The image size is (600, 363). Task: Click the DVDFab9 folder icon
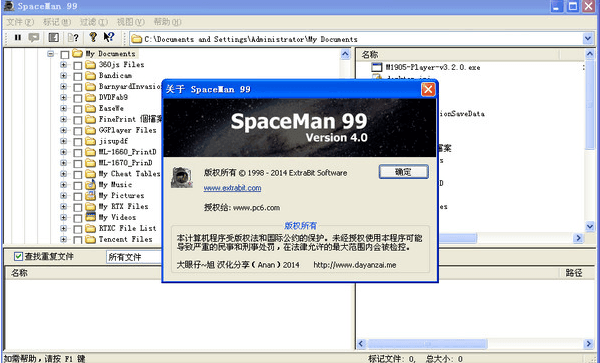91,98
